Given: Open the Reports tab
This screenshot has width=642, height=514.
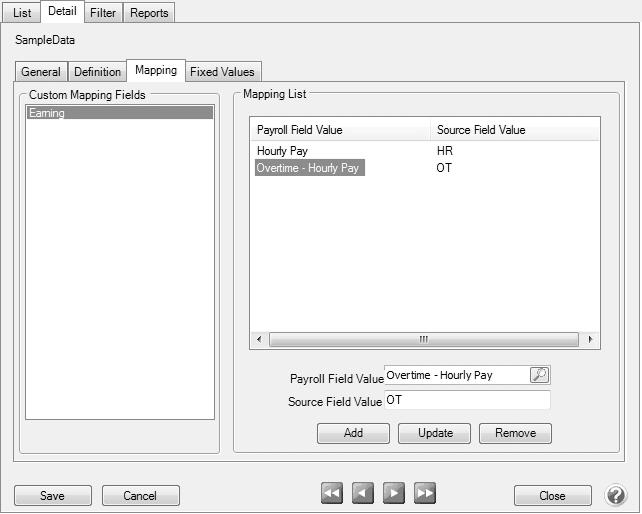Looking at the screenshot, I should [149, 13].
